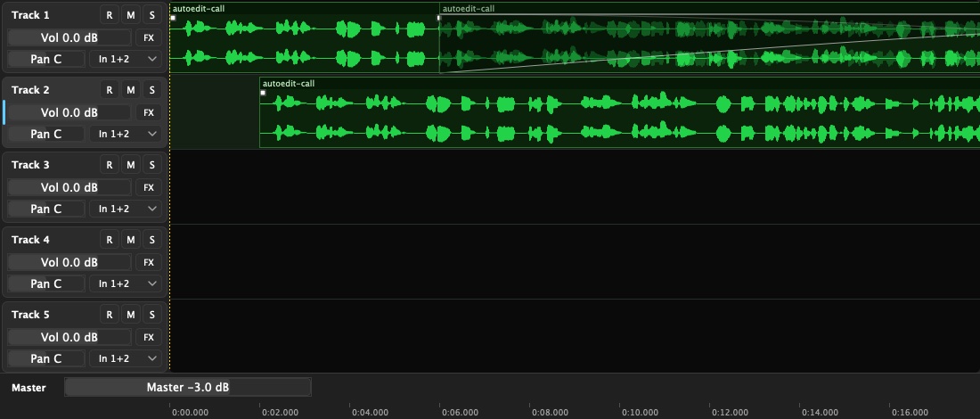Solo Track 1
This screenshot has height=419, width=980.
coord(151,15)
